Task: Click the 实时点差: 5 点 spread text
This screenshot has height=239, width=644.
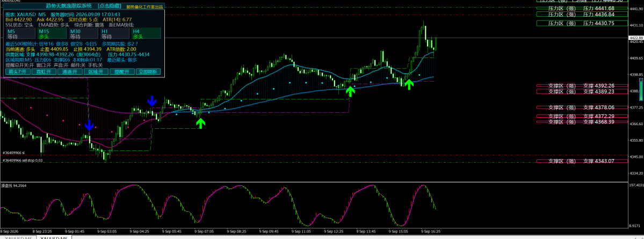Action: coord(83,19)
